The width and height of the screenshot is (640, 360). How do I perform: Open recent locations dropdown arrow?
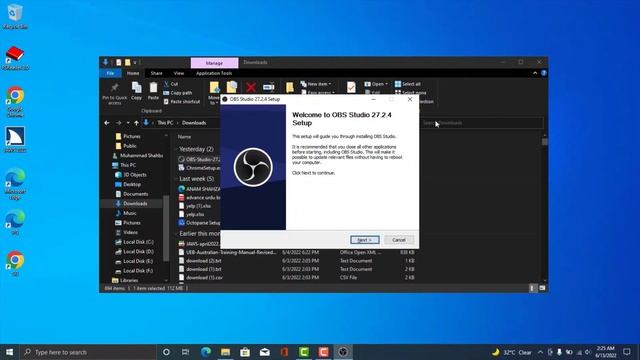[128, 123]
